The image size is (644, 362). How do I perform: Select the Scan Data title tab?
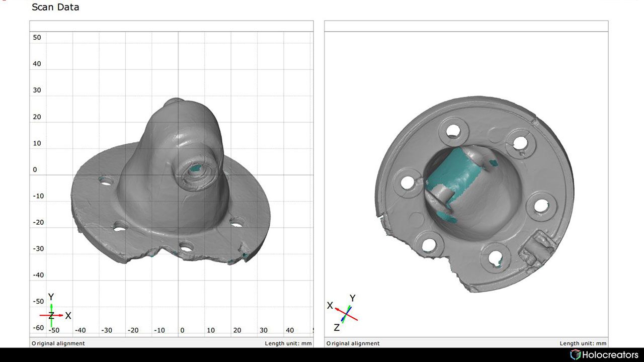[x=55, y=7]
